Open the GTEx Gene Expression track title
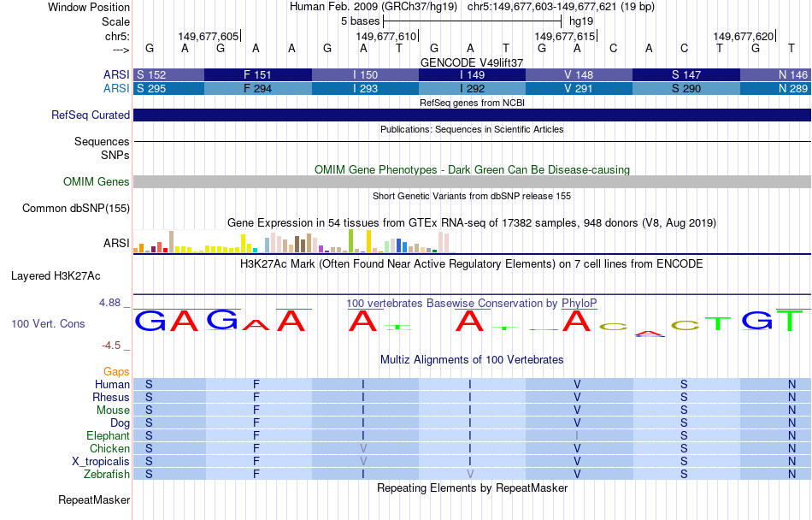This screenshot has width=812, height=520. 472,222
